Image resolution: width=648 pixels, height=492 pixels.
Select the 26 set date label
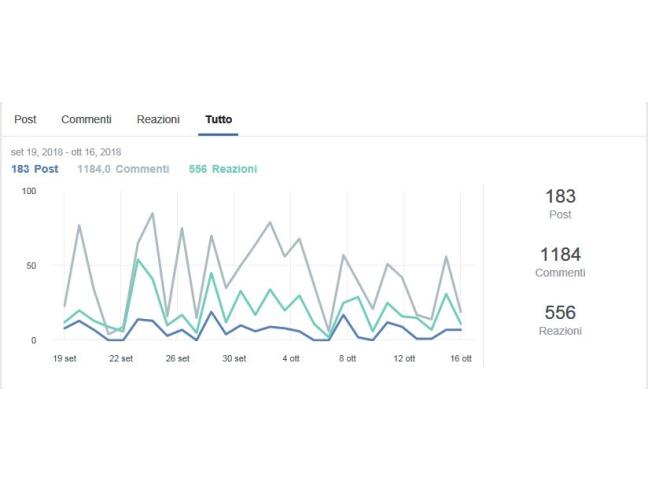coord(177,358)
